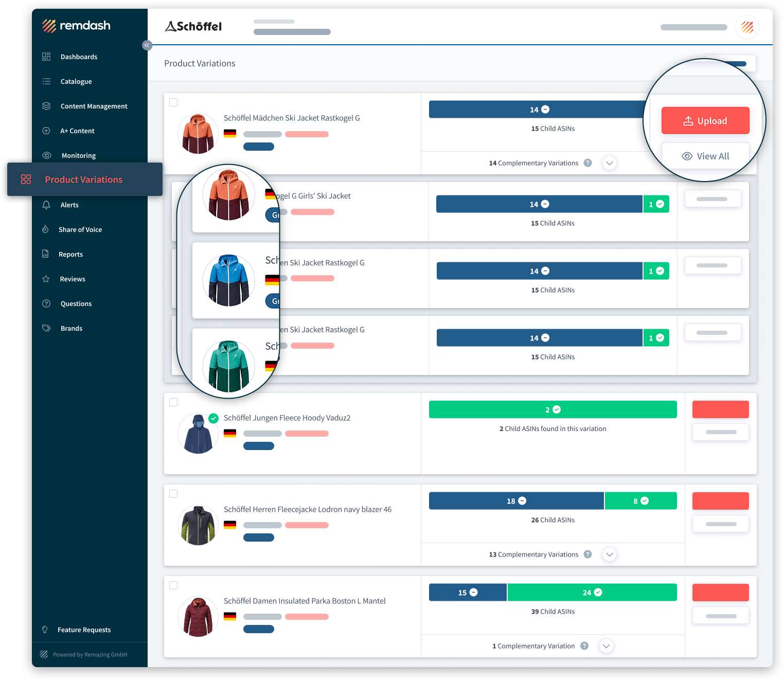The image size is (784, 681).
Task: Open the Alerts bell icon
Action: 46,205
